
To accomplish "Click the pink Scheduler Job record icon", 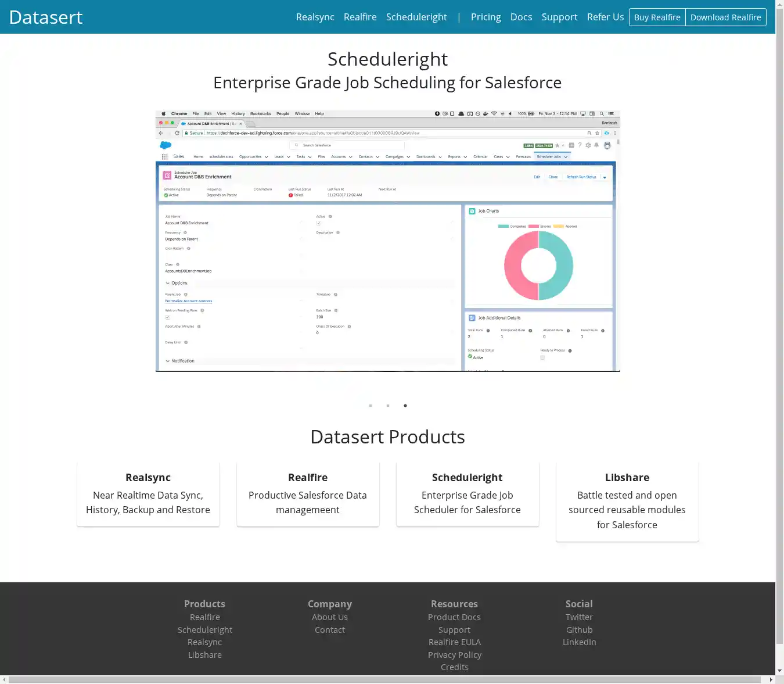I will coord(167,175).
